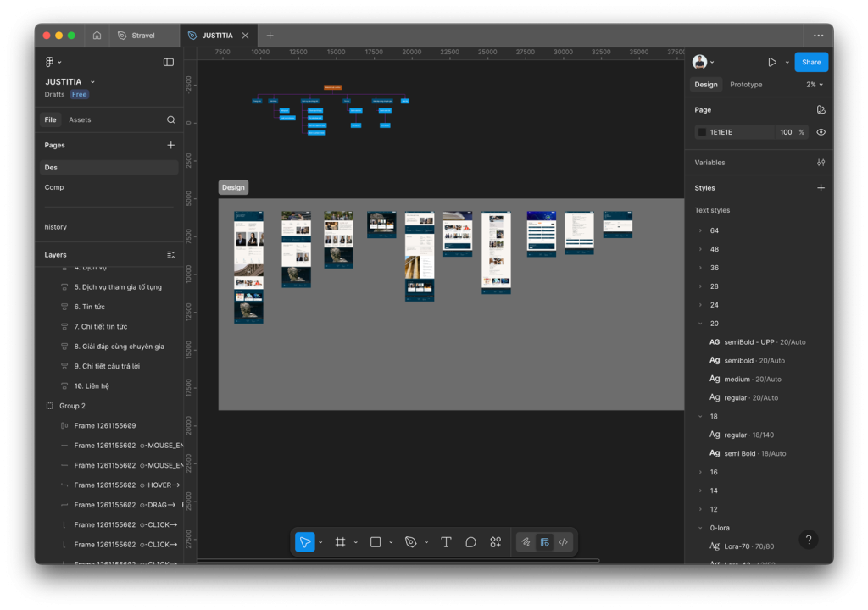Switch to Dev Mode toggle
This screenshot has height=610, width=868.
[563, 542]
